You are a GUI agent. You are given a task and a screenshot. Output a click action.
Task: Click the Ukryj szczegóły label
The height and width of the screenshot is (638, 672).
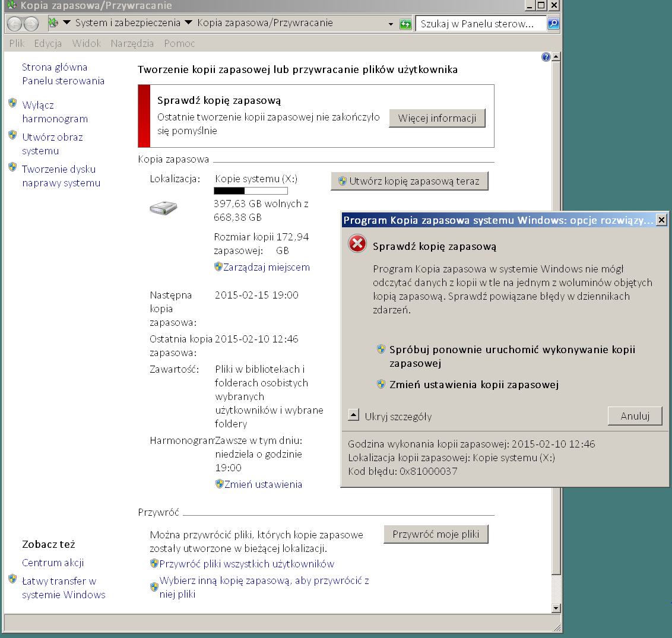coord(398,417)
